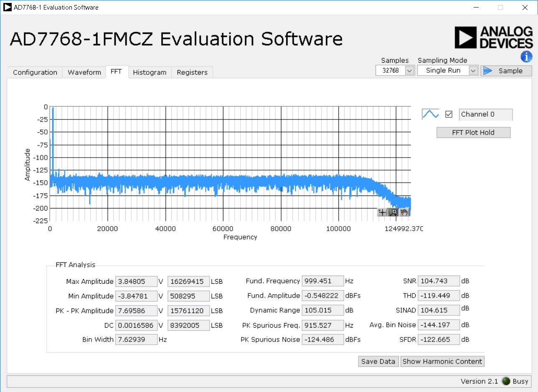
Task: Click the PK Spurious Noise field -124.486
Action: pos(323,339)
